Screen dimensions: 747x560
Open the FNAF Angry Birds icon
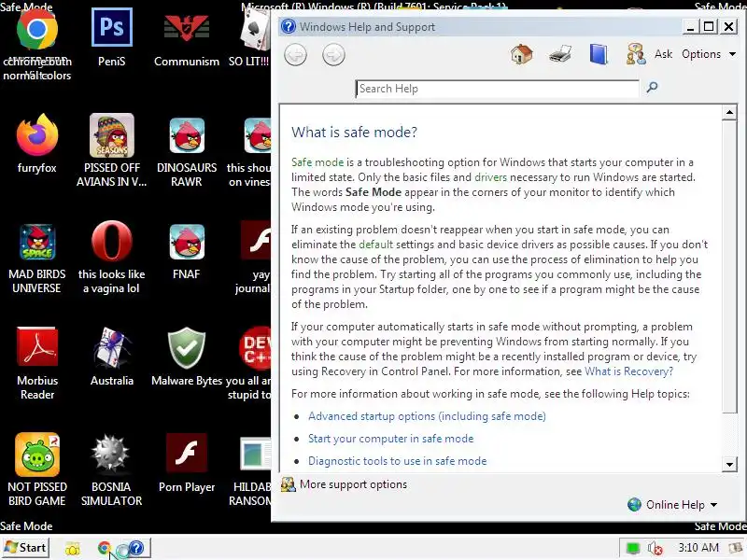(187, 242)
